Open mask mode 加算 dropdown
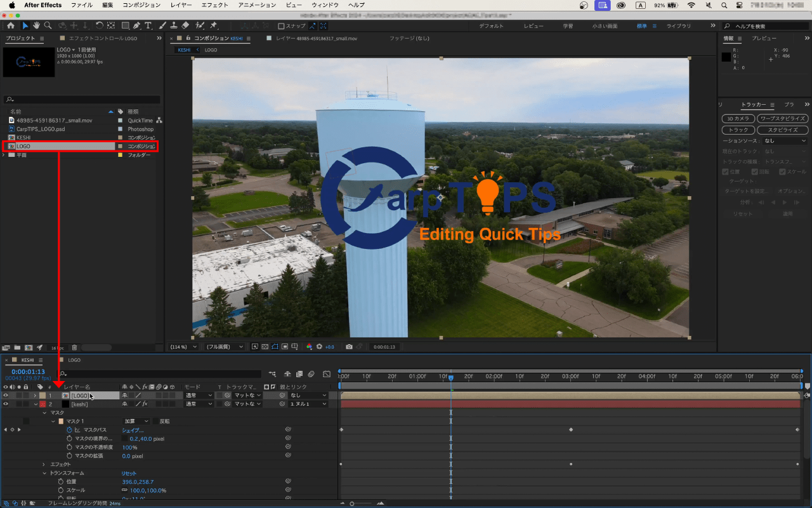The height and width of the screenshot is (508, 812). point(136,421)
